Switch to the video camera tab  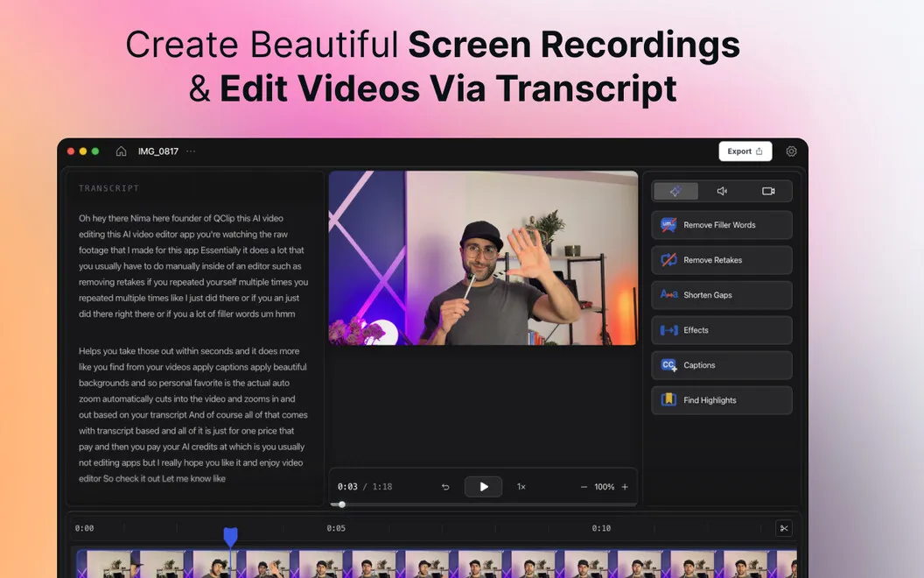coord(768,191)
